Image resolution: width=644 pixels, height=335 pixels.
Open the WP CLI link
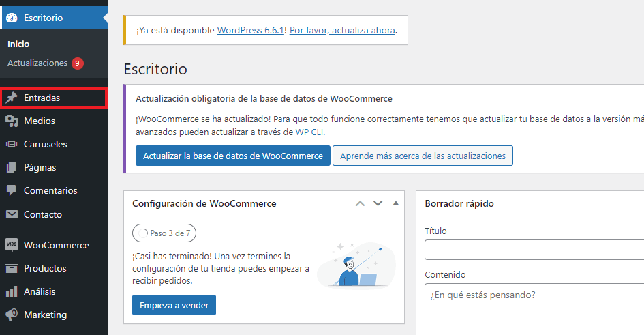click(309, 132)
